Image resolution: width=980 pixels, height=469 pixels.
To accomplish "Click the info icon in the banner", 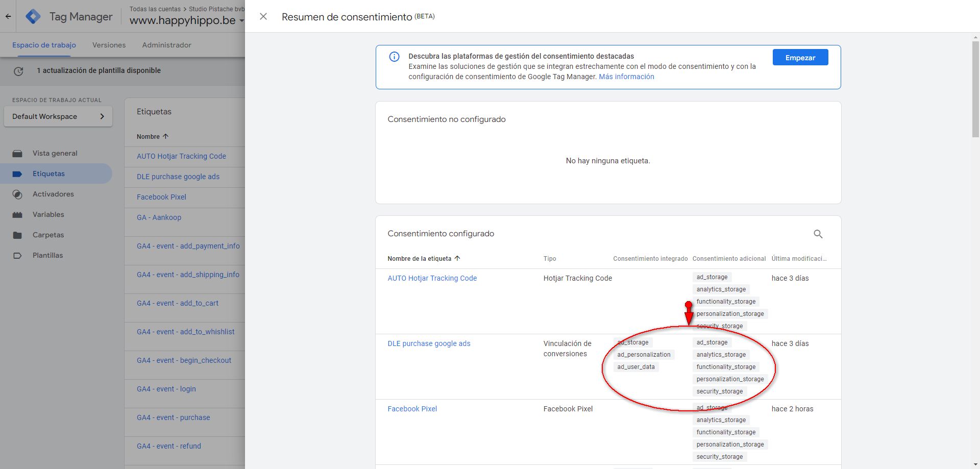I will tap(394, 57).
